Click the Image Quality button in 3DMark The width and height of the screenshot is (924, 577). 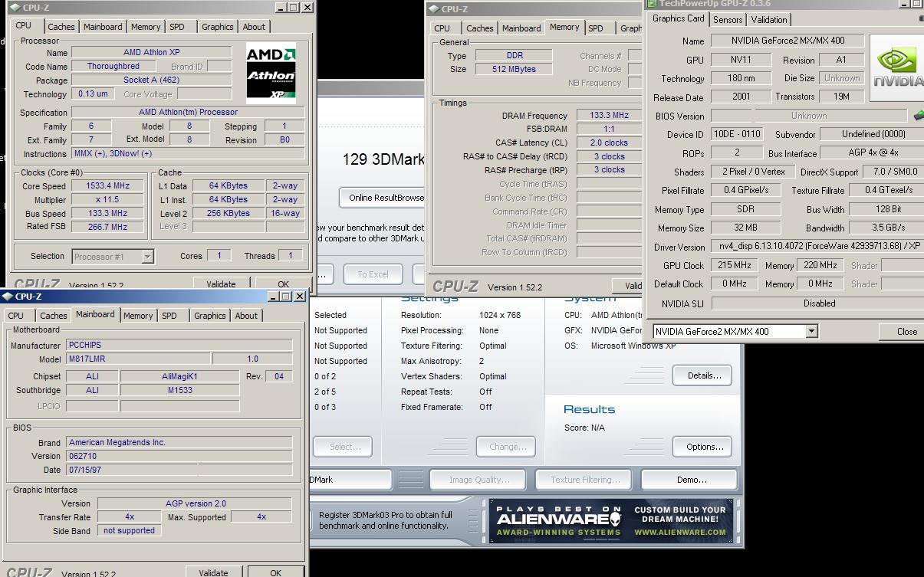(478, 480)
